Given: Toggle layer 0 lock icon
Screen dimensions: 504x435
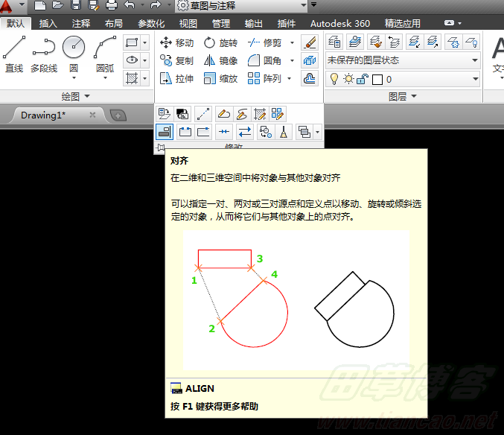Looking at the screenshot, I should 363,79.
